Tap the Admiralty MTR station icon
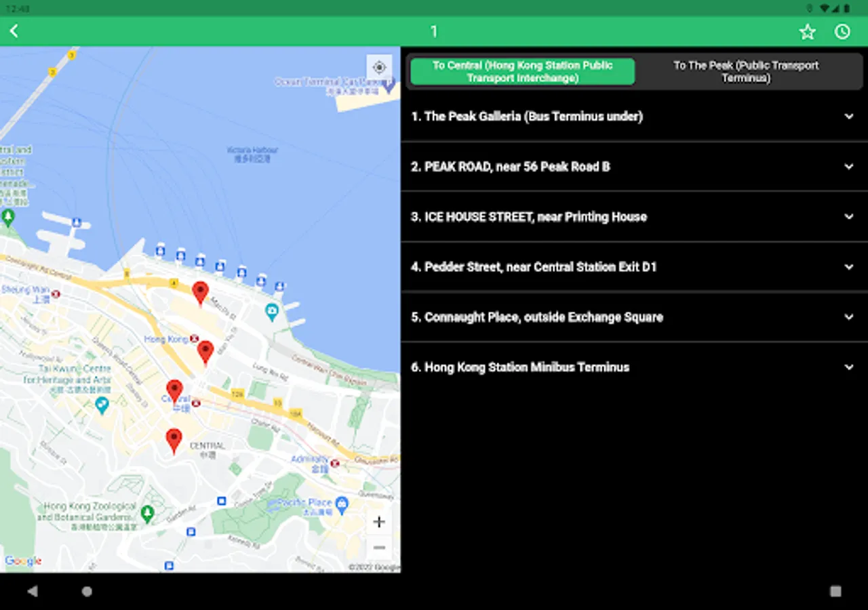The height and width of the screenshot is (610, 868). tap(334, 465)
